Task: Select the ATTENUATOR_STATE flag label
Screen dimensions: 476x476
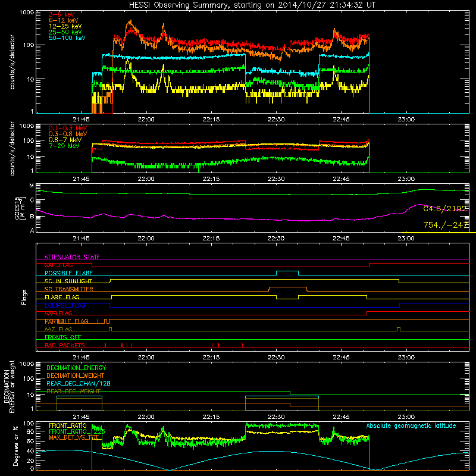Action: (72, 257)
